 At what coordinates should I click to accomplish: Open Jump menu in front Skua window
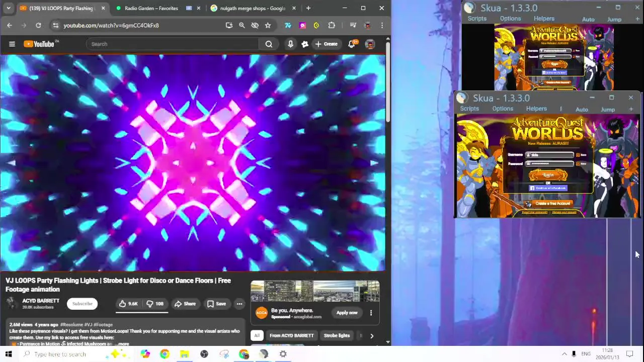pos(608,109)
